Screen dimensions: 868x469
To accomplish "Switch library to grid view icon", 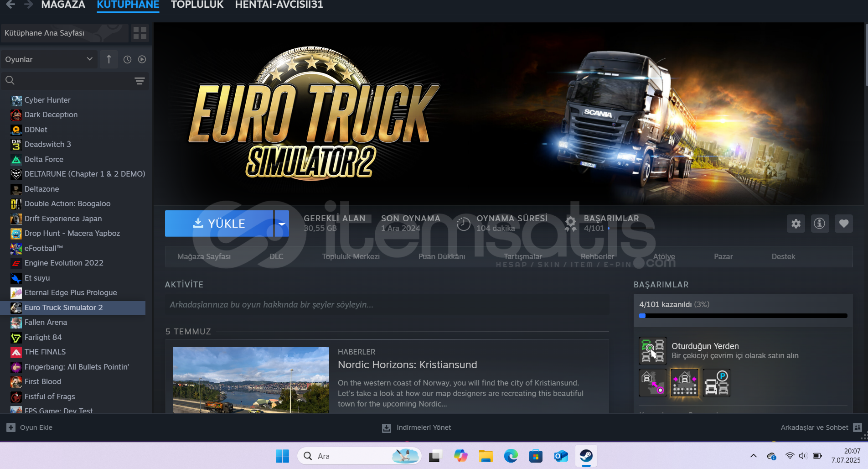I will 140,33.
